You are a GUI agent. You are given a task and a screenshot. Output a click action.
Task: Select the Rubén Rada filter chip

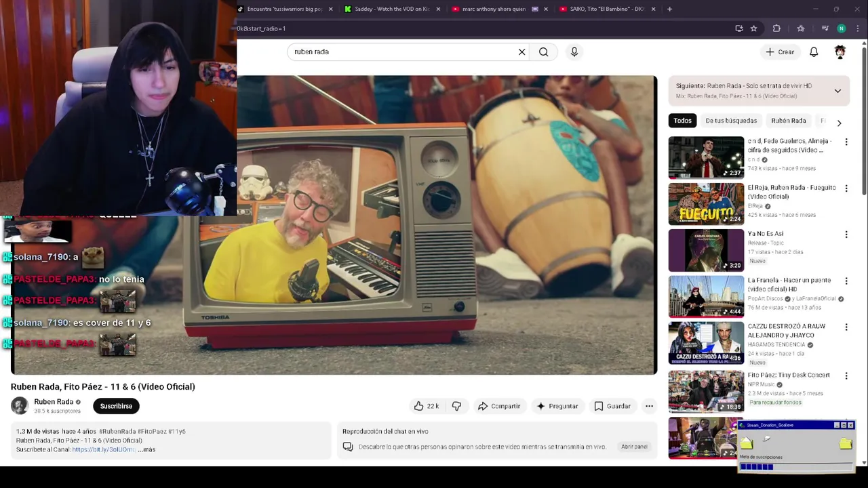(x=789, y=121)
